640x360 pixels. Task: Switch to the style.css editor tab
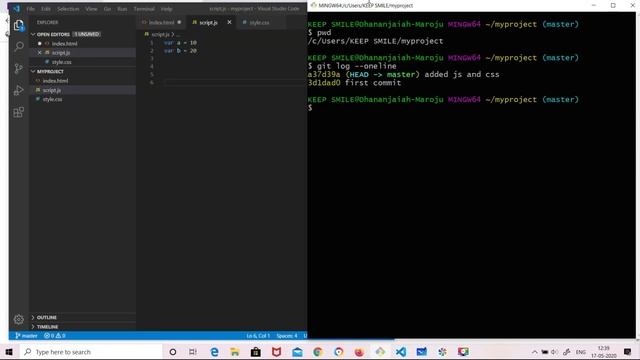point(259,22)
